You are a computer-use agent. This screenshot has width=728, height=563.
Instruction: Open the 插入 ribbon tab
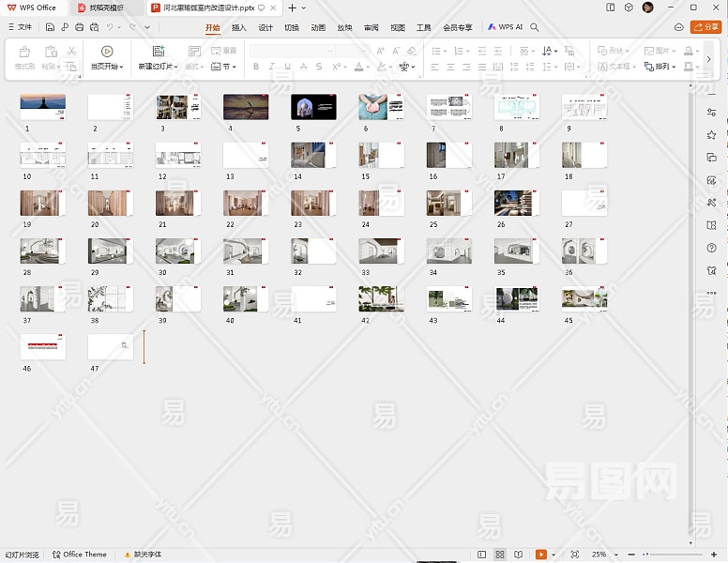pyautogui.click(x=239, y=27)
